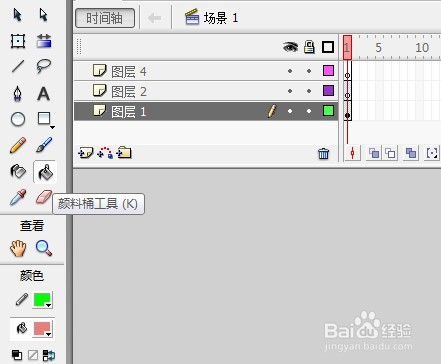Image resolution: width=441 pixels, height=364 pixels.
Task: Select the white arrow Subselection tool
Action: [x=43, y=15]
